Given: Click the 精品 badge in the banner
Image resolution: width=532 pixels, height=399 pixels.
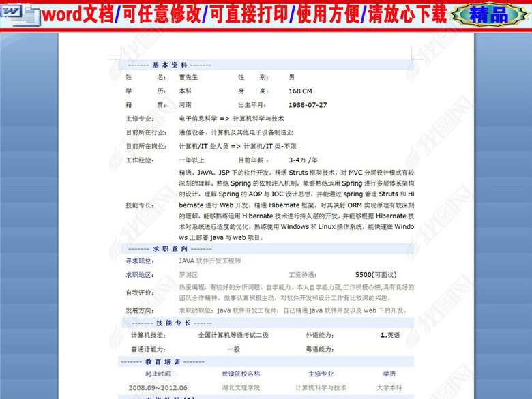Looking at the screenshot, I should [489, 14].
